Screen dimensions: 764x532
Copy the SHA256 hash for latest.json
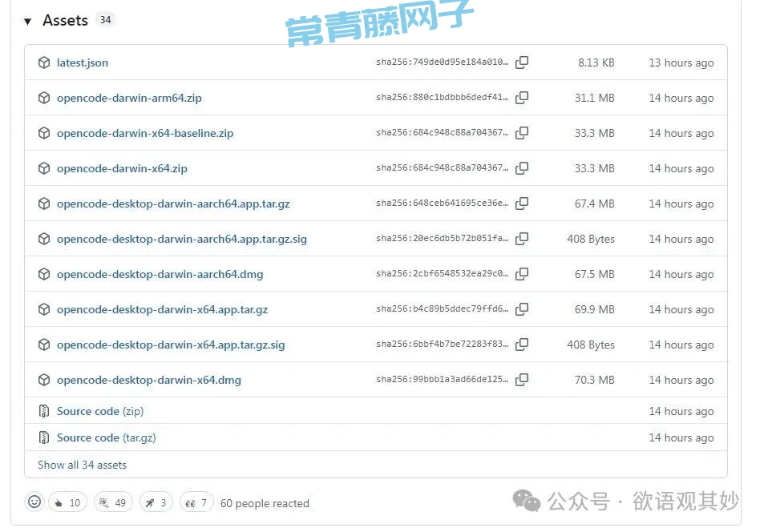(522, 62)
